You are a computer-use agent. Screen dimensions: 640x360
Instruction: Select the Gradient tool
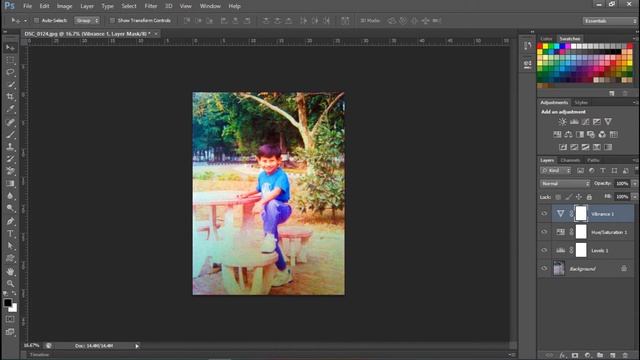[10, 183]
